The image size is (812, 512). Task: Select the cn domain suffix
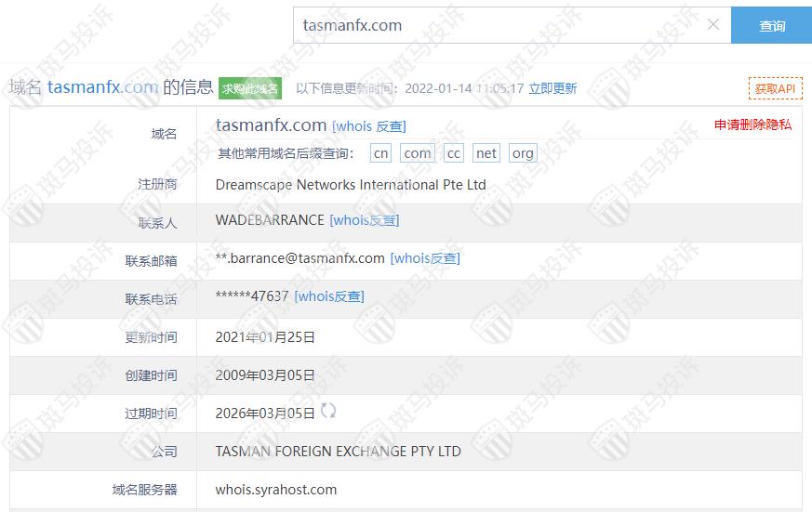pyautogui.click(x=380, y=153)
